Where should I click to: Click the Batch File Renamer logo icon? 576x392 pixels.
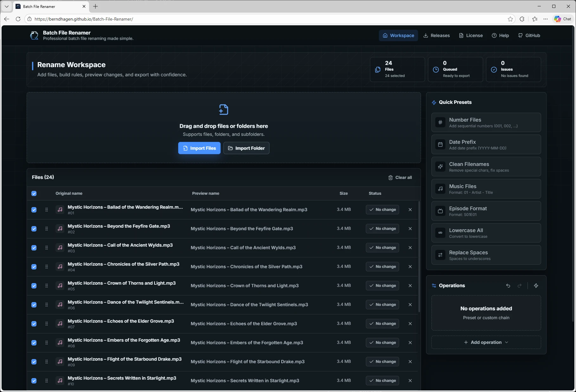34,35
